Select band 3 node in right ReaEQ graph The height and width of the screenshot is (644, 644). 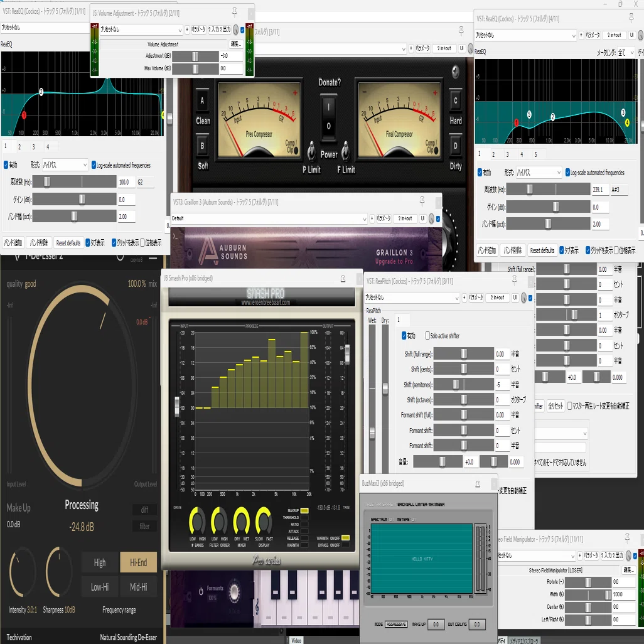point(623,112)
